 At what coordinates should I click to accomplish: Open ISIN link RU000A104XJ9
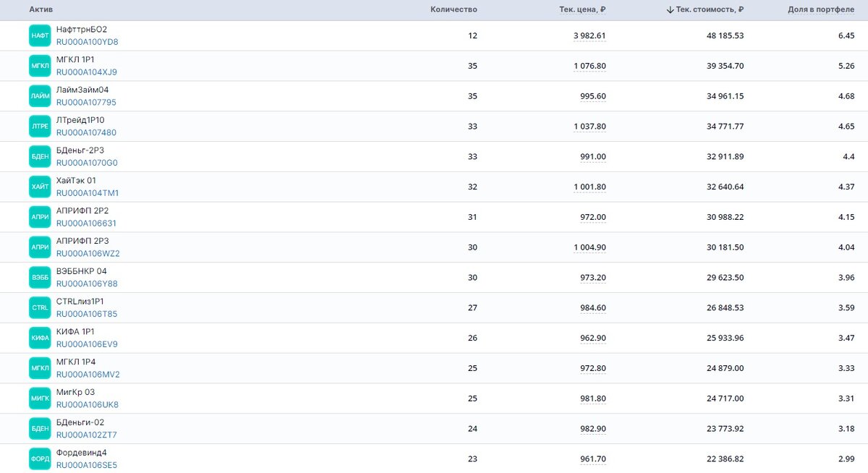86,72
